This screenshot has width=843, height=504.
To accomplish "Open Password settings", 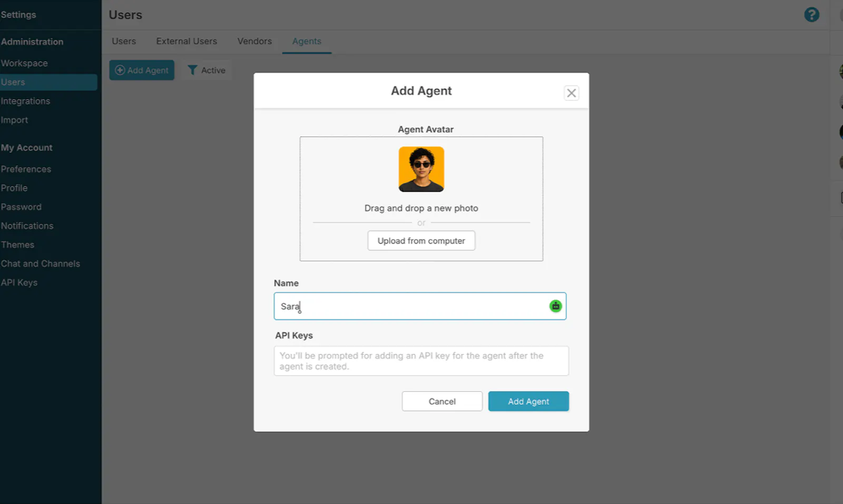I will coord(21,207).
